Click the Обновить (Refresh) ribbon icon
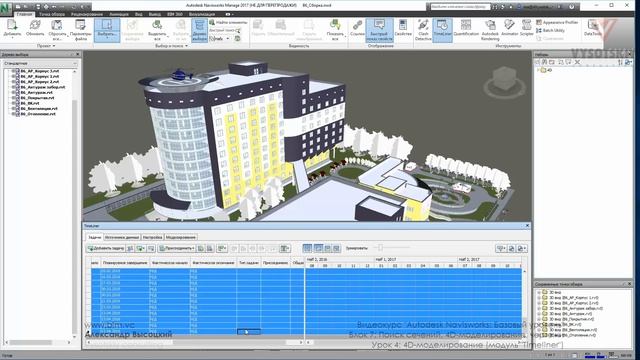 pos(35,29)
